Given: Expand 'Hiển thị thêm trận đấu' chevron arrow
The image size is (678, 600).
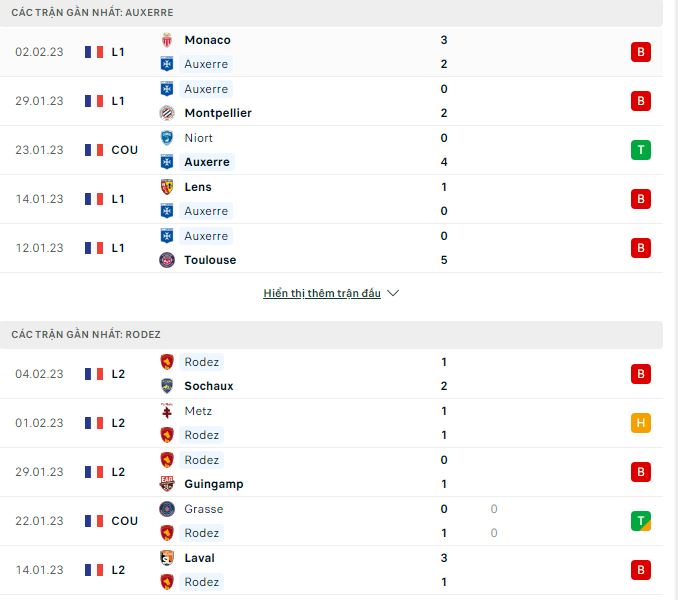Looking at the screenshot, I should (393, 294).
